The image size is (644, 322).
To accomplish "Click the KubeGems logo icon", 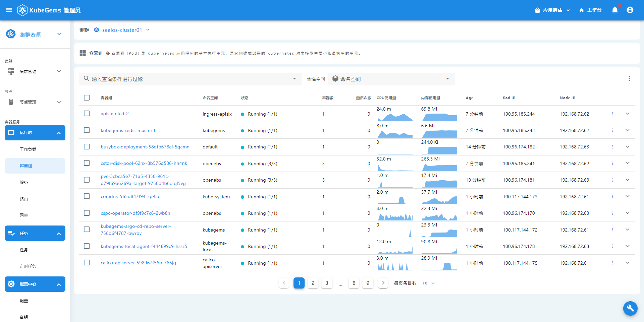I will [x=22, y=10].
